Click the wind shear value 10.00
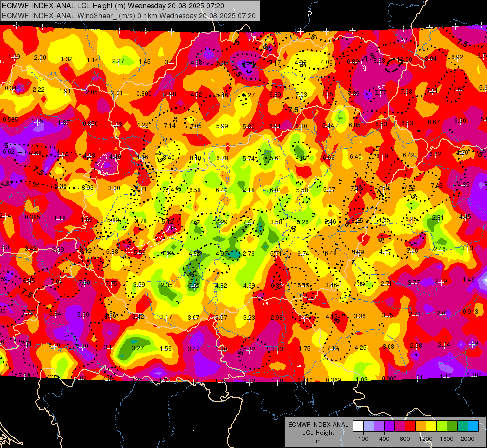Image resolution: width=487 pixels, height=448 pixels. pyautogui.click(x=405, y=60)
